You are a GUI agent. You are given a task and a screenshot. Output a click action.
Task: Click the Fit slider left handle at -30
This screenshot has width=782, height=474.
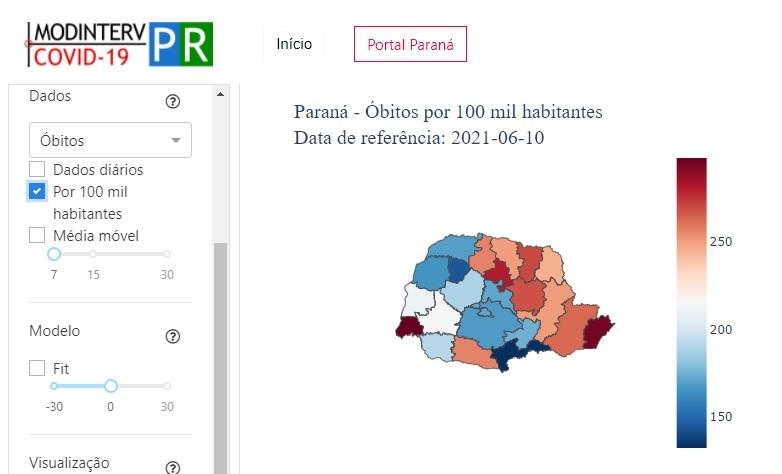coord(54,386)
